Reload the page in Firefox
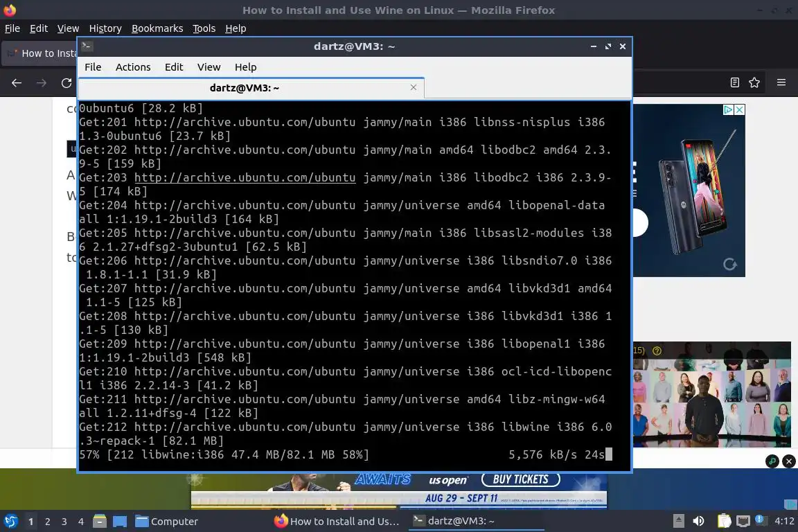The image size is (798, 532). (66, 83)
